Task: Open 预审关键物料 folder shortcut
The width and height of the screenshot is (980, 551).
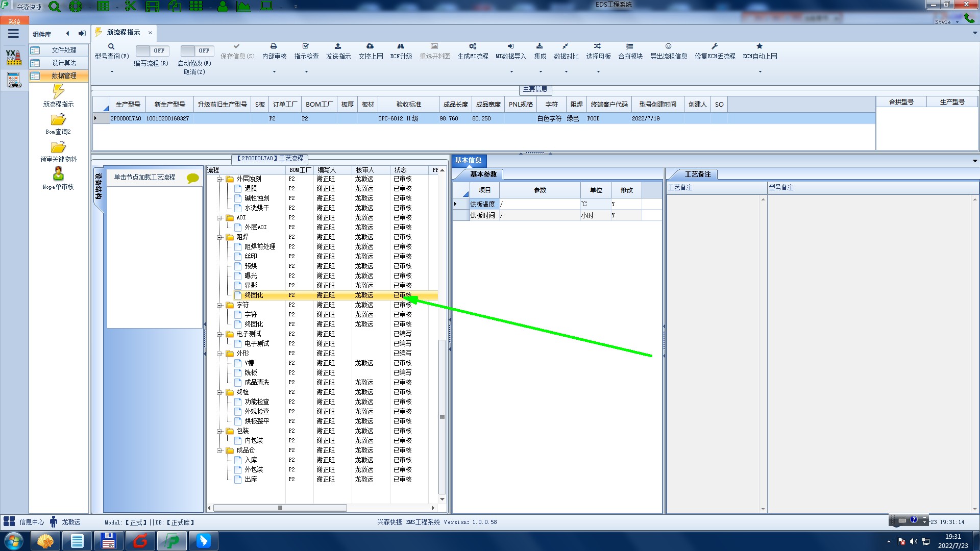Action: pyautogui.click(x=58, y=152)
